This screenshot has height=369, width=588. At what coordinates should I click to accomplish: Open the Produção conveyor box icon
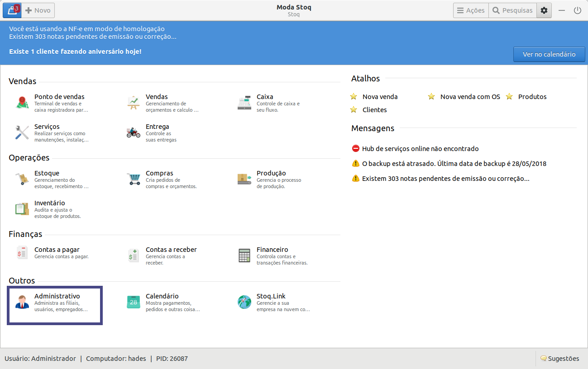[x=244, y=180]
